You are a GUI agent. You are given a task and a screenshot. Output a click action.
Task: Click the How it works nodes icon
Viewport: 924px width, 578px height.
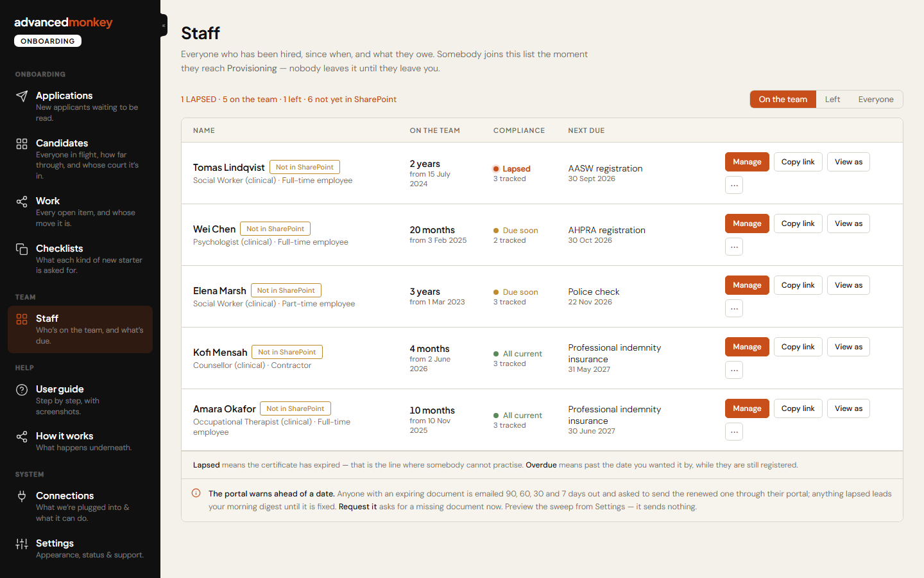[x=22, y=437]
